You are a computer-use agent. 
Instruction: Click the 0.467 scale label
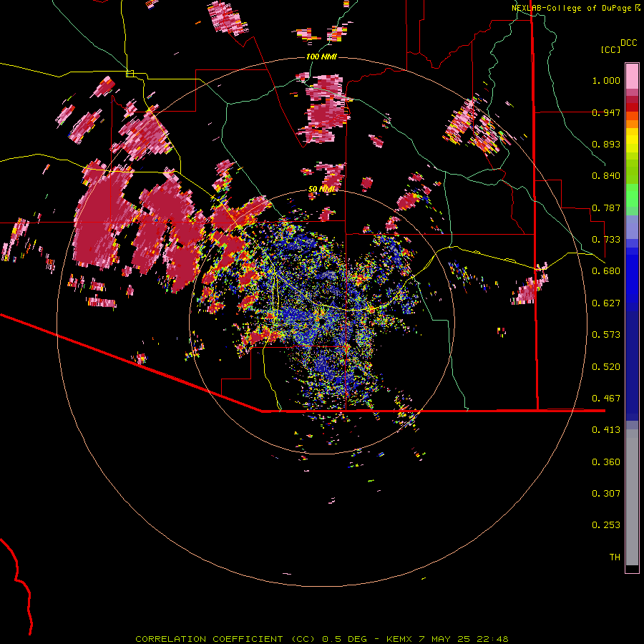pyautogui.click(x=606, y=399)
